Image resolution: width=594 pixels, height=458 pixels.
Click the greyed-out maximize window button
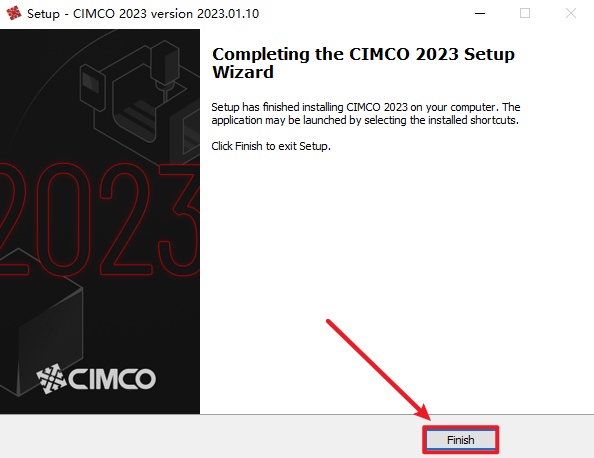coord(525,14)
